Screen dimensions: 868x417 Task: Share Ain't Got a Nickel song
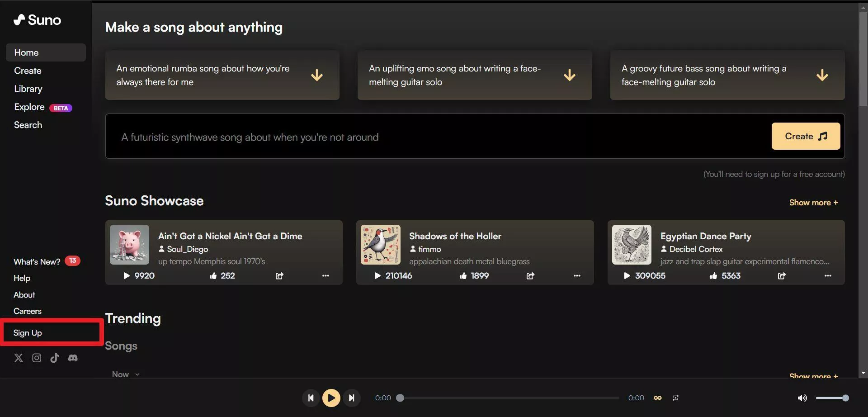click(279, 276)
